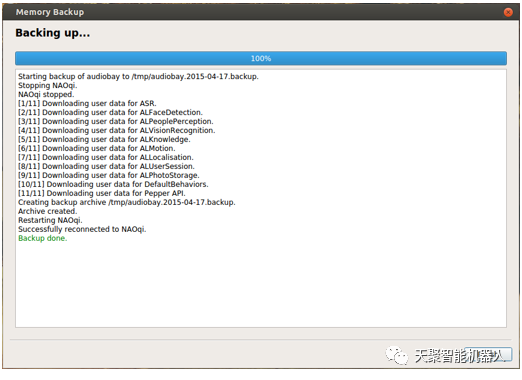
Task: Click the 'Backing up...' heading
Action: pos(53,33)
